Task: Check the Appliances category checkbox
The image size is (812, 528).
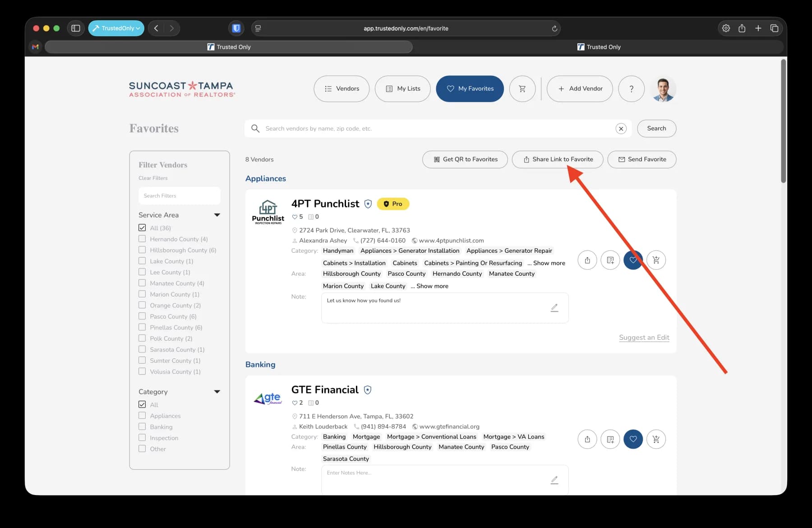Action: click(142, 416)
